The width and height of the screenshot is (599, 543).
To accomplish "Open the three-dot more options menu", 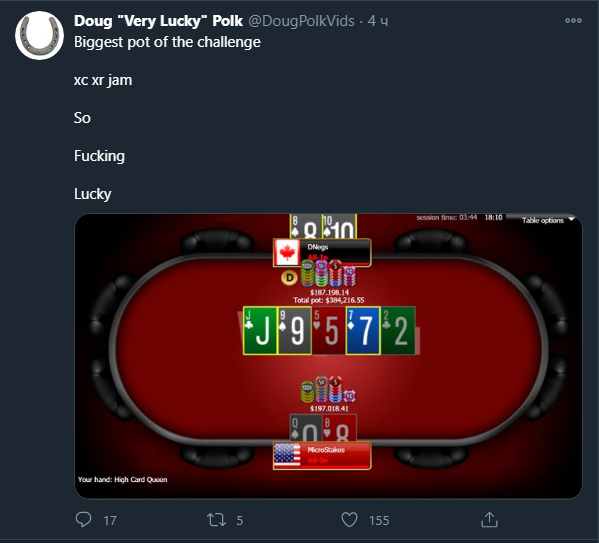I will 573,21.
